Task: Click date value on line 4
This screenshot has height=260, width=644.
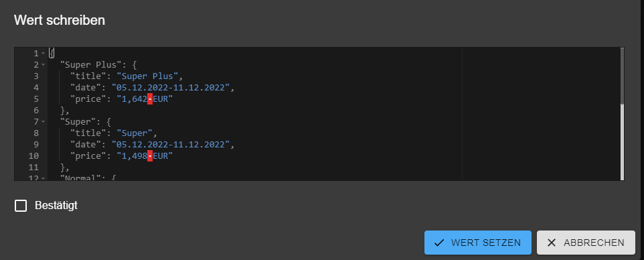Action: tap(171, 88)
